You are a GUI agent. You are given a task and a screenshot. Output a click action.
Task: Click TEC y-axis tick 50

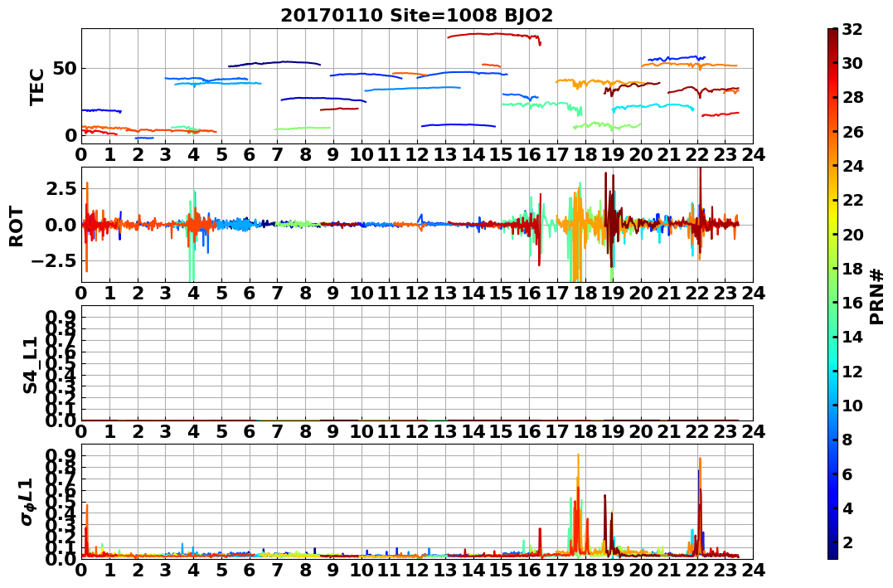click(x=66, y=69)
